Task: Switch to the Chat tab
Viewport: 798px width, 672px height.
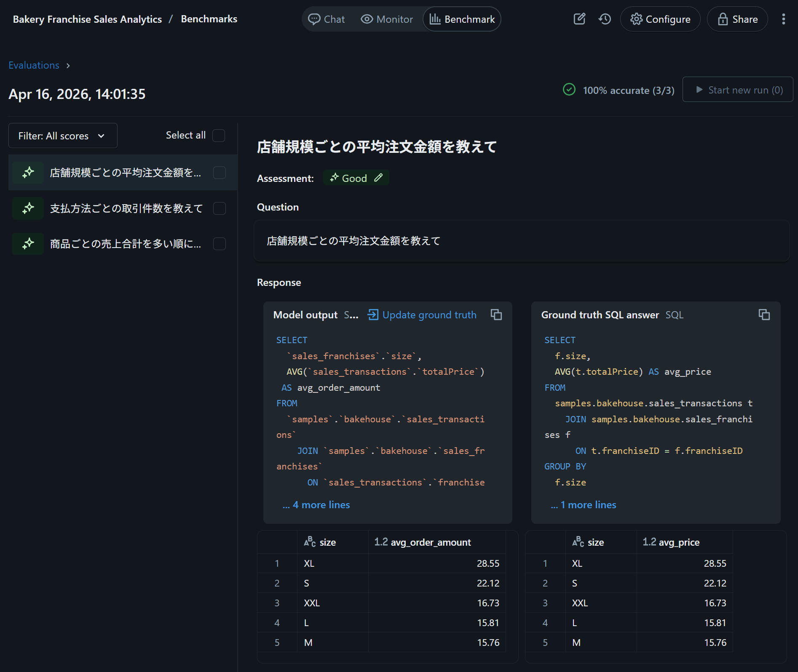Action: click(x=327, y=19)
